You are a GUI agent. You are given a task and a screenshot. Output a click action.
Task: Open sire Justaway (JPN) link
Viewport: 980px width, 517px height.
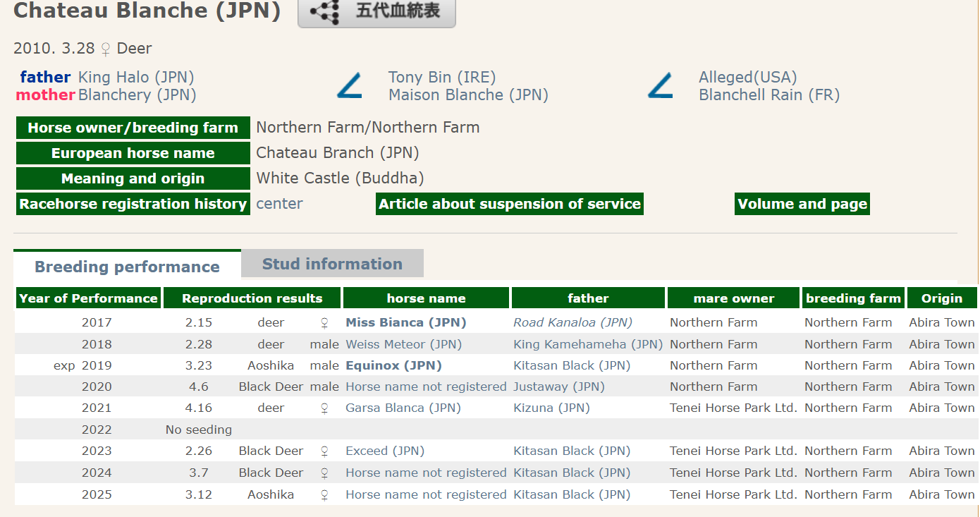click(x=559, y=387)
